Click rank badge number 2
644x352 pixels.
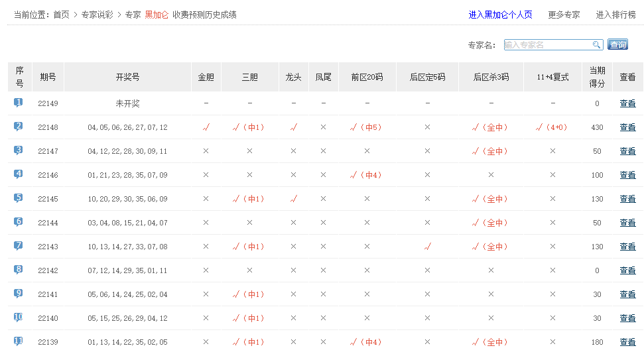click(19, 127)
